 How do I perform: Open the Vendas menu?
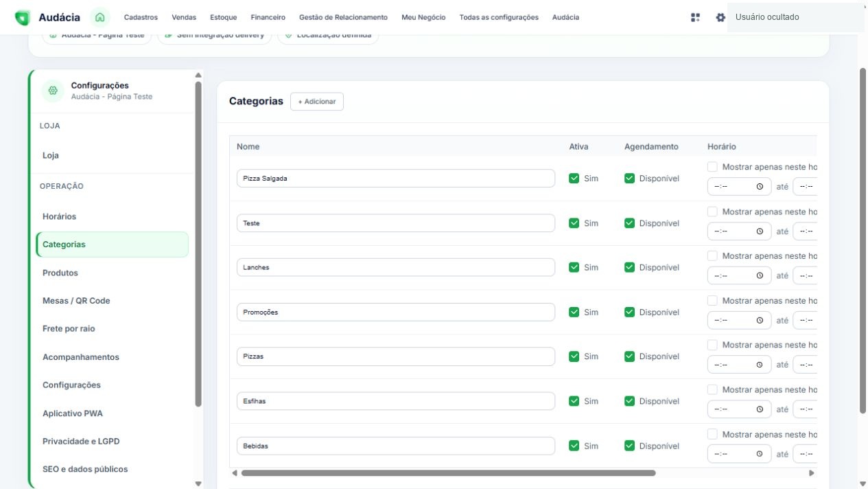[x=184, y=17]
